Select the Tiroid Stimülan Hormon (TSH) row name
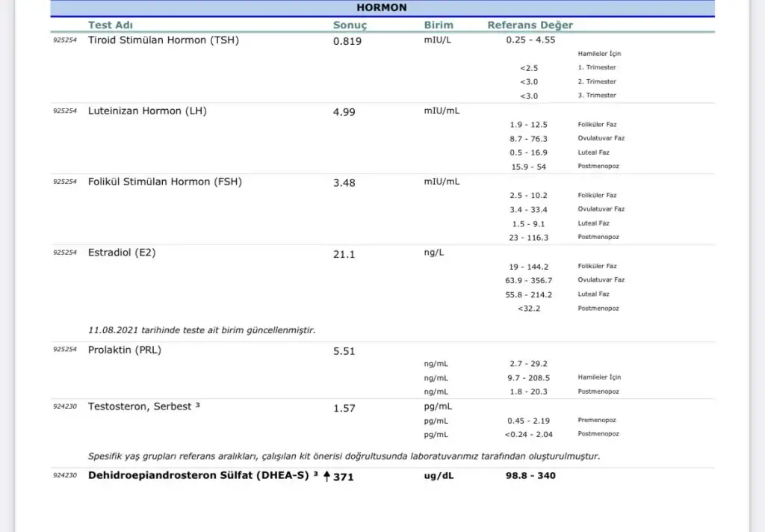The image size is (765, 532). pos(163,40)
